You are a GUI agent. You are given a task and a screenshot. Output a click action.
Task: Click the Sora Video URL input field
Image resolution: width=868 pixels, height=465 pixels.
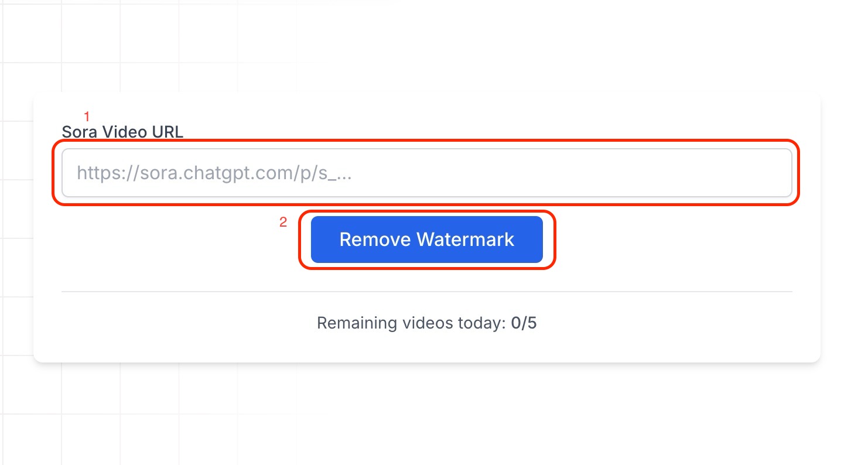click(x=426, y=173)
